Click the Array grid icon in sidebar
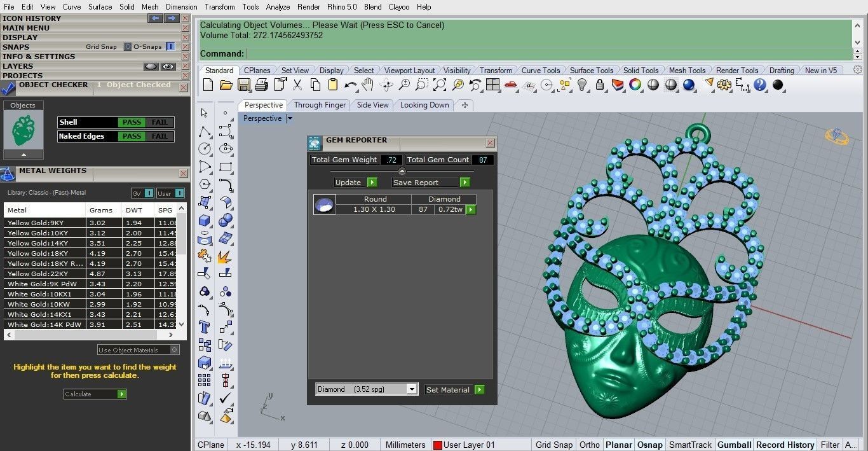The width and height of the screenshot is (868, 451). pyautogui.click(x=205, y=380)
